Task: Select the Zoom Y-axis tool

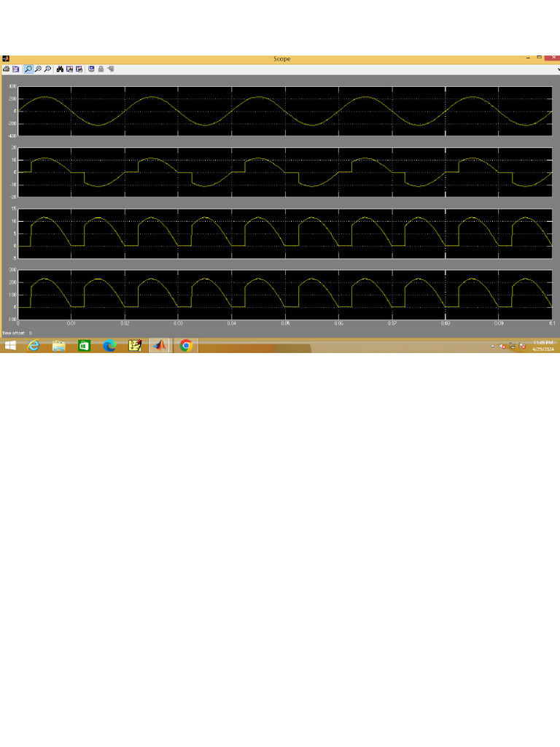Action: [47, 69]
